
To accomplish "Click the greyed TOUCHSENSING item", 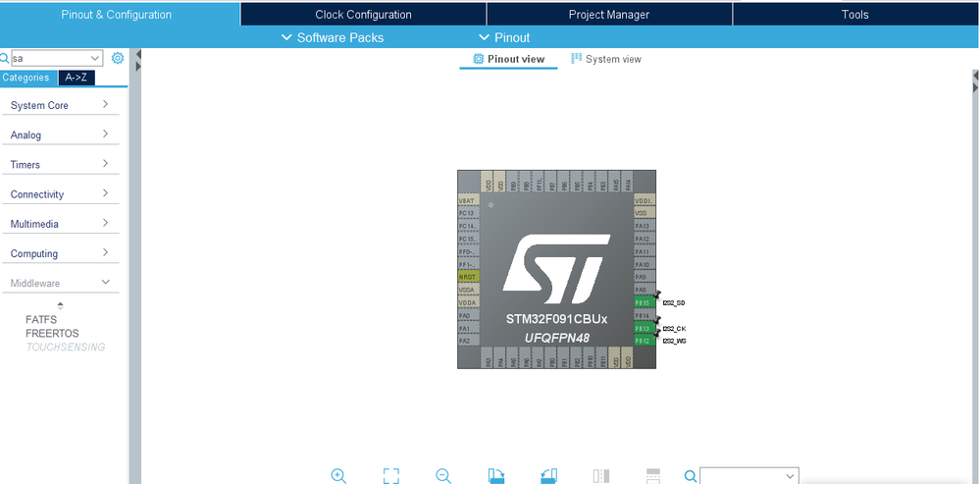I will (x=65, y=348).
